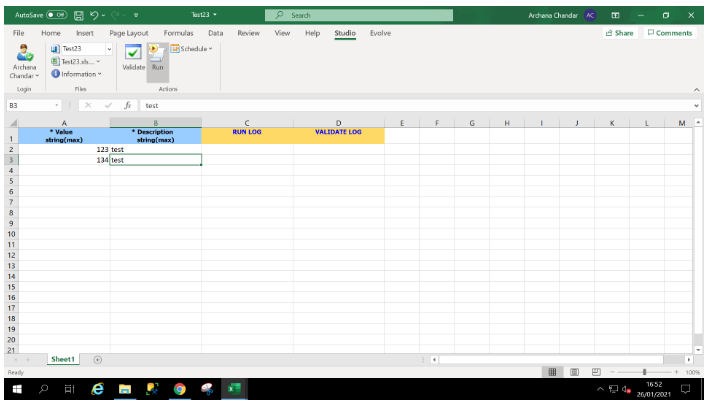Click the Run script icon
Screen dimensions: 708x405
tap(157, 54)
